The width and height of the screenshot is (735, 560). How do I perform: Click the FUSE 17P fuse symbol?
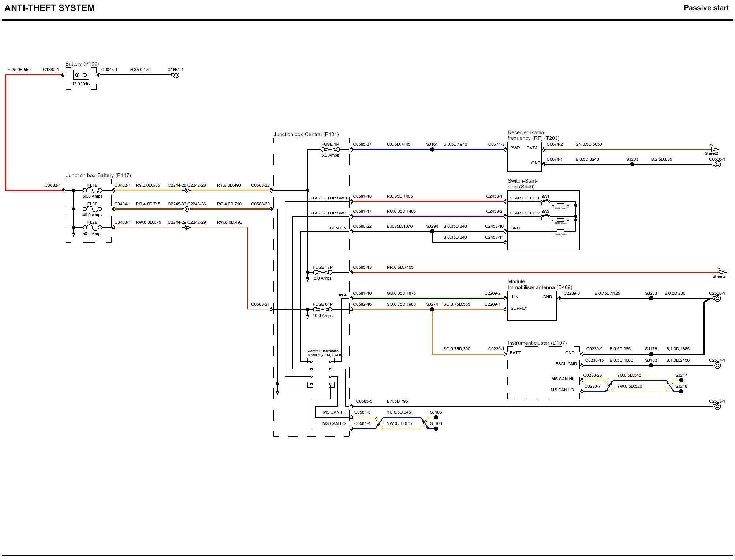pyautogui.click(x=322, y=272)
